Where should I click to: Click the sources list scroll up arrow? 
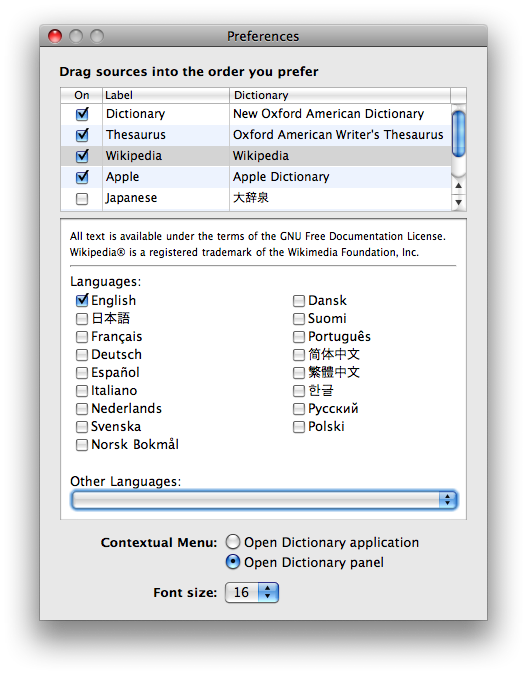pyautogui.click(x=459, y=186)
